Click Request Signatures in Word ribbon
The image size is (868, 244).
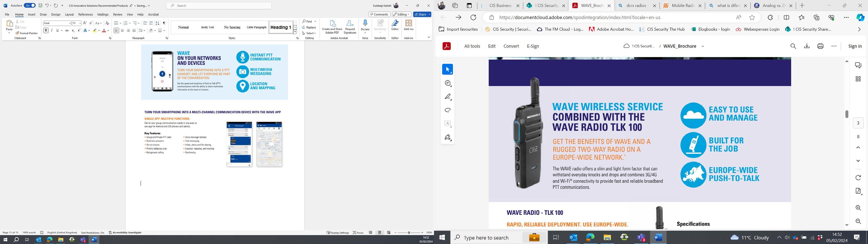tap(350, 27)
